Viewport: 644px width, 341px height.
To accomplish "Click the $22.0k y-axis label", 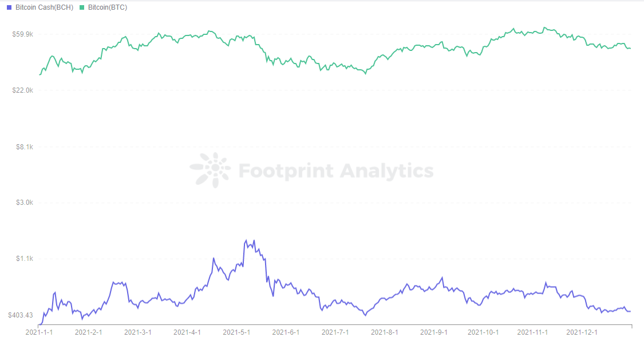I will pos(22,90).
